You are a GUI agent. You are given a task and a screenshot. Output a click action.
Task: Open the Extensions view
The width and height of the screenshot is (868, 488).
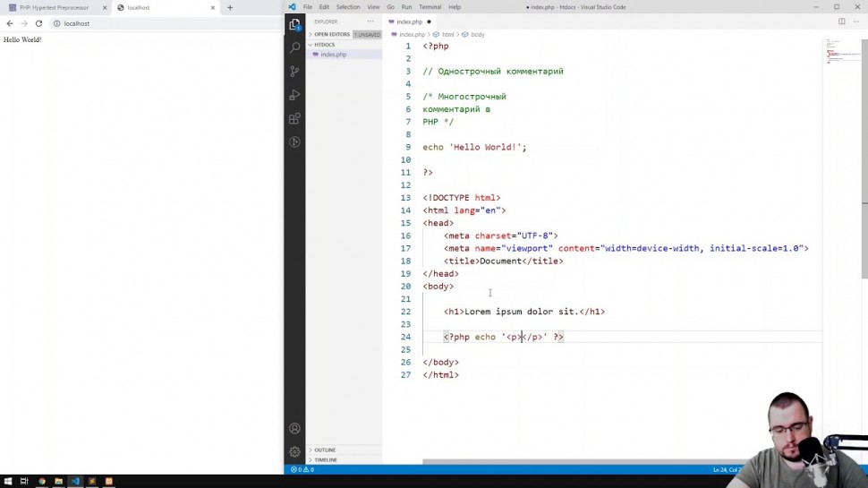pos(294,118)
